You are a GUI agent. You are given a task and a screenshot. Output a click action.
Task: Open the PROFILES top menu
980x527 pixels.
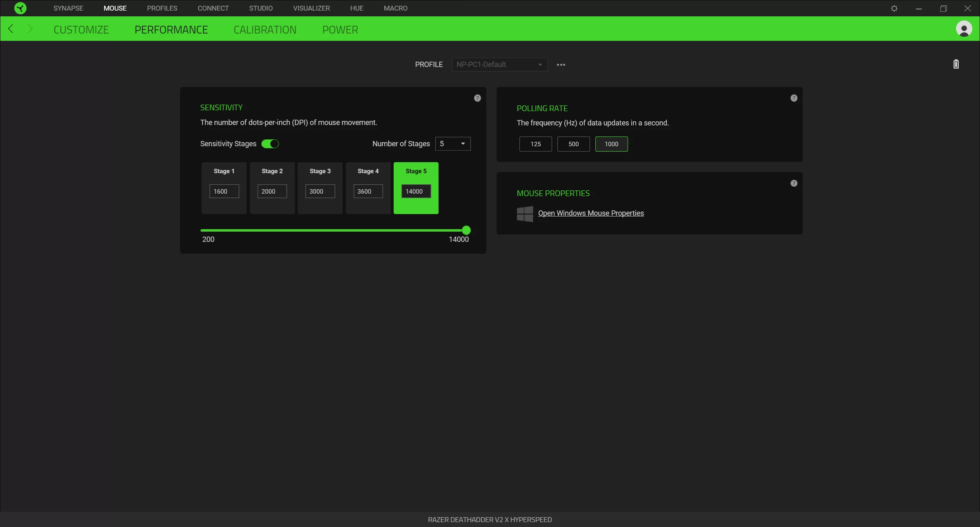click(162, 8)
